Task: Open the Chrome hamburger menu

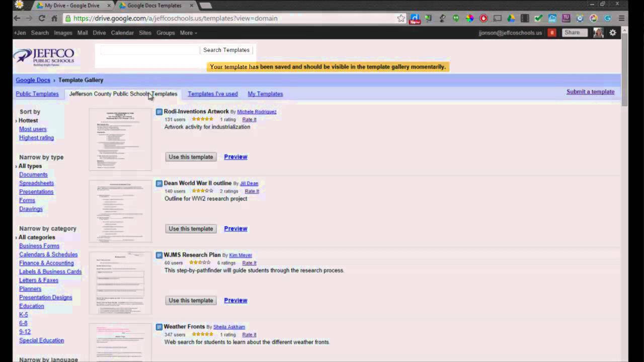Action: click(x=621, y=18)
